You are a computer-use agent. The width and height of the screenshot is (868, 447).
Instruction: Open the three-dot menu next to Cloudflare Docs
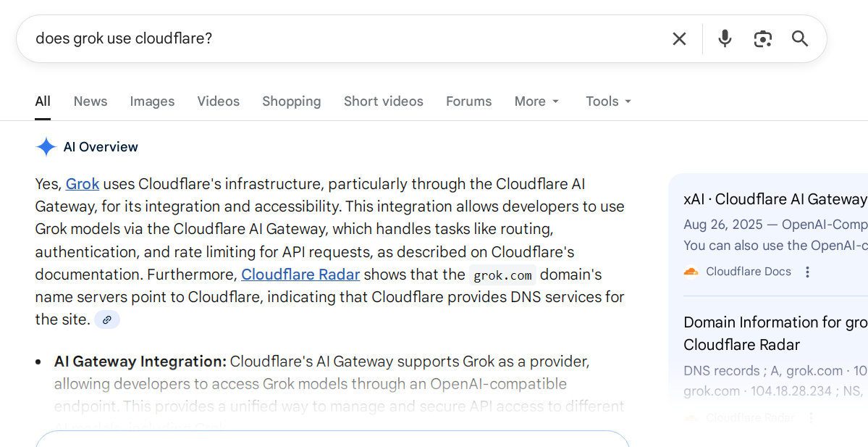pos(807,272)
